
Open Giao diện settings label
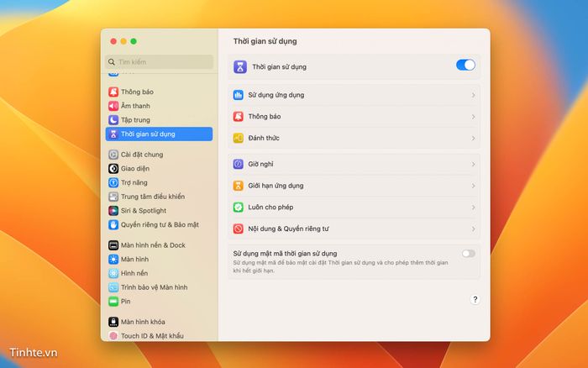tap(135, 168)
